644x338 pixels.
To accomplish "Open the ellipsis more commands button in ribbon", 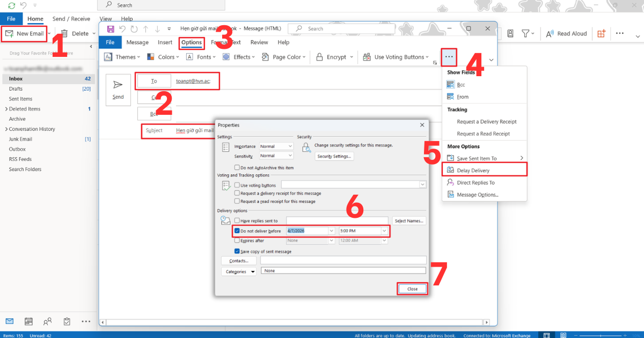I will click(x=449, y=56).
